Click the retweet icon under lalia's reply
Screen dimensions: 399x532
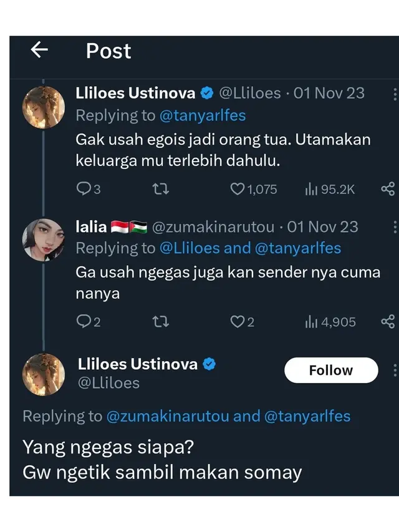[x=160, y=321]
